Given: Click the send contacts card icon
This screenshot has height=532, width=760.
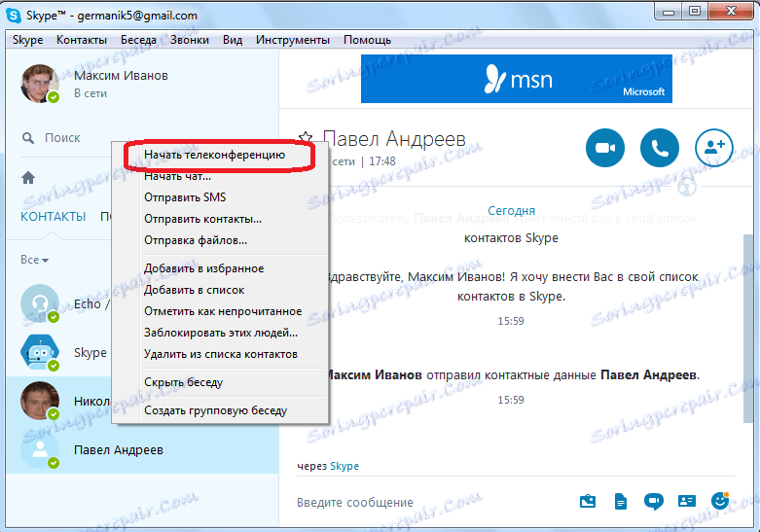Looking at the screenshot, I should [686, 501].
